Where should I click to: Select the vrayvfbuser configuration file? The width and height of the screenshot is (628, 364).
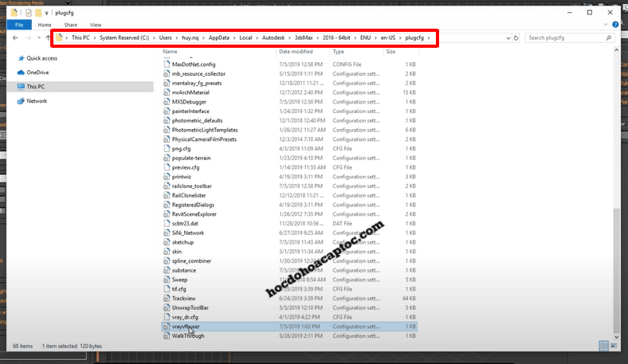tap(186, 326)
